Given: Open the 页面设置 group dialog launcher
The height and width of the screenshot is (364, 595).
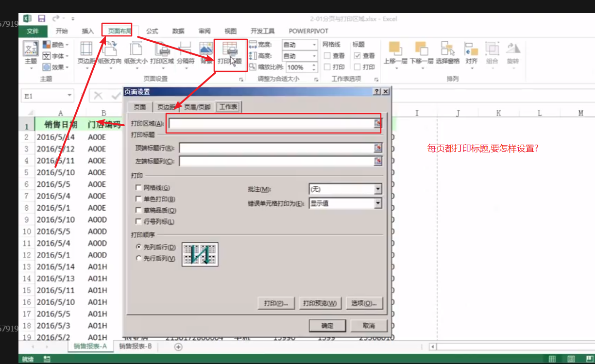Looking at the screenshot, I should click(241, 79).
